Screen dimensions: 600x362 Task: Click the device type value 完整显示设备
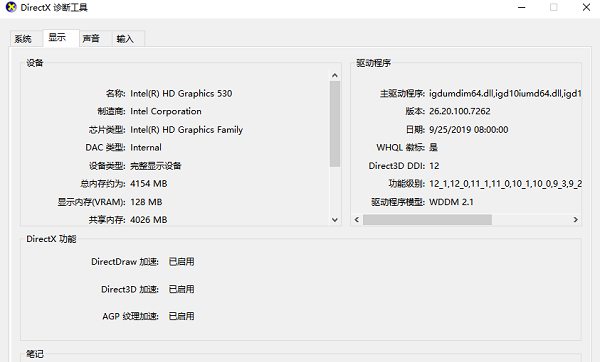[x=156, y=166]
